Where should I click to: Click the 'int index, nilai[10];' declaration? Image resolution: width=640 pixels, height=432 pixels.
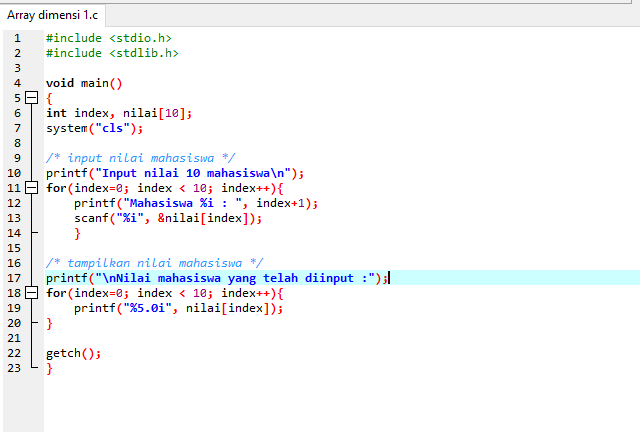(118, 113)
